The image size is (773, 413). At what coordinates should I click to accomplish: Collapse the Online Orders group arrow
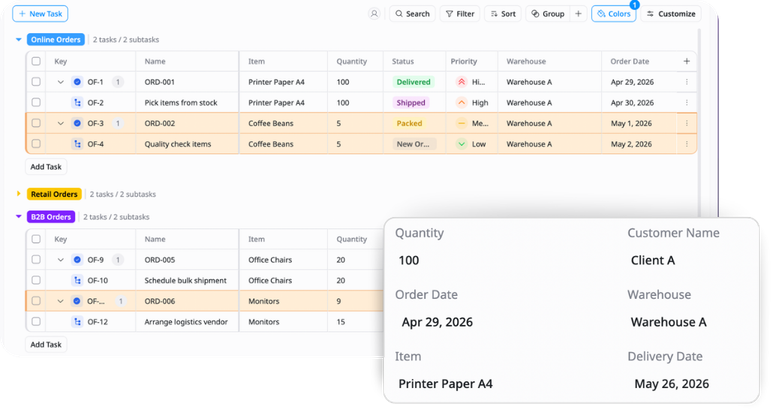pyautogui.click(x=19, y=39)
